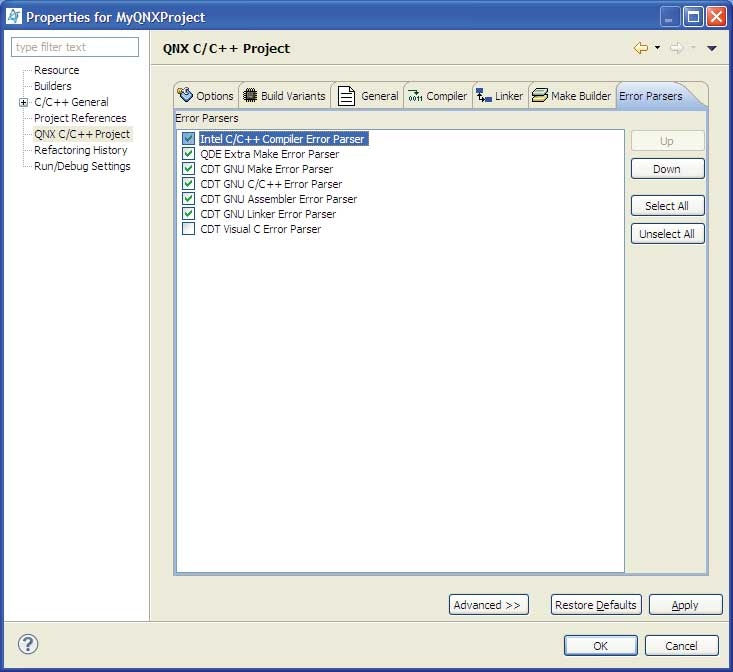733x672 pixels.
Task: Select Run/Debug Settings in the tree
Action: (x=82, y=166)
